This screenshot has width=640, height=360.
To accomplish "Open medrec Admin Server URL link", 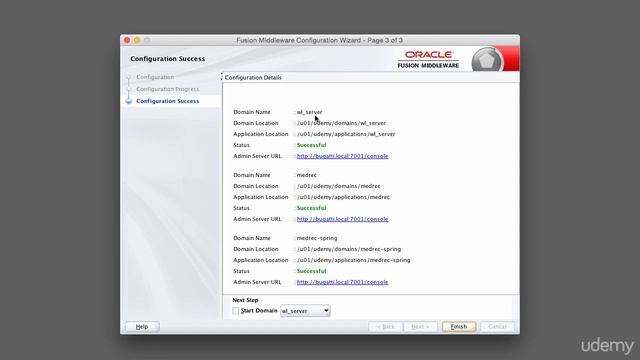I will pyautogui.click(x=342, y=219).
